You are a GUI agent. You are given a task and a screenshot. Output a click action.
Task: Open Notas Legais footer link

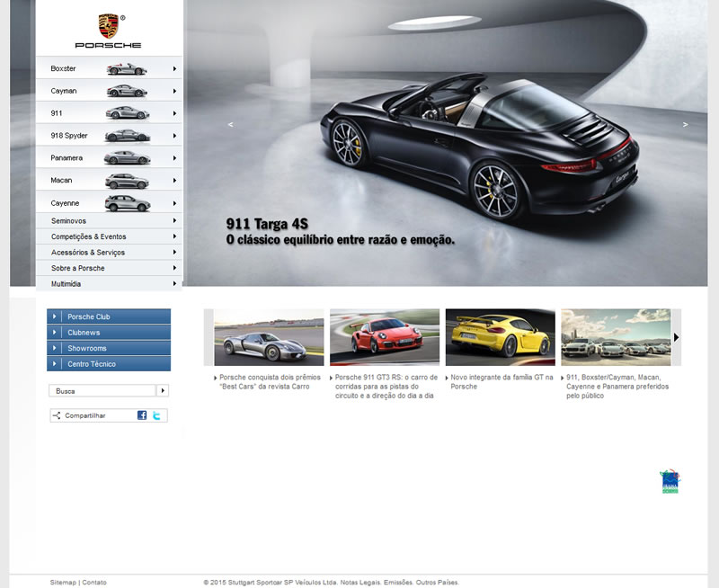click(x=360, y=582)
